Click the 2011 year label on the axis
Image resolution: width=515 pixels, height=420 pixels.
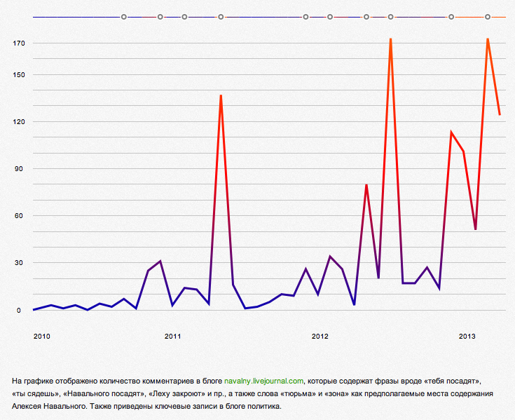coord(173,336)
